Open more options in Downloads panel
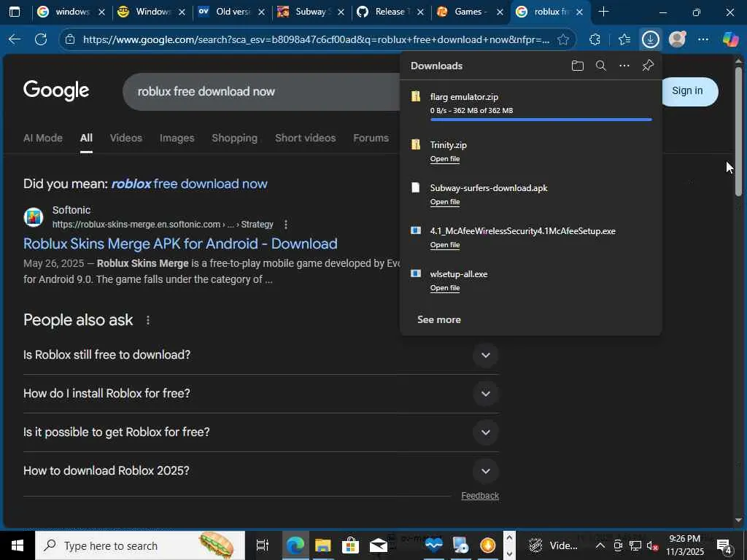747x560 pixels. (624, 66)
